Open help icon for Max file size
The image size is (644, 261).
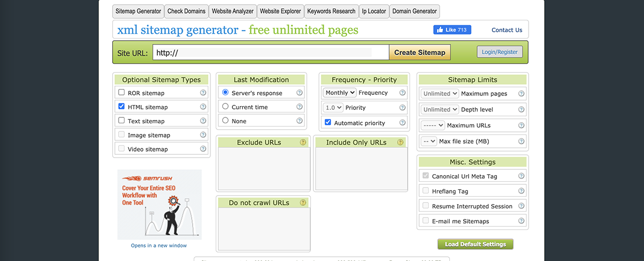pos(521,141)
